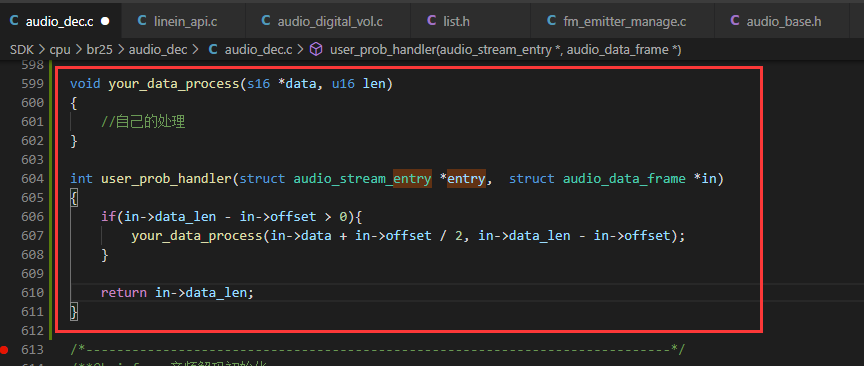Click the user_prob_handler function name on line 604
Viewport: 864px width, 366px height.
(167, 179)
